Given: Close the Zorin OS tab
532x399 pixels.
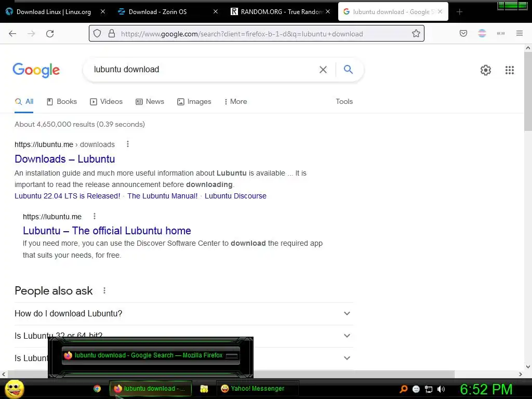Looking at the screenshot, I should 216,11.
